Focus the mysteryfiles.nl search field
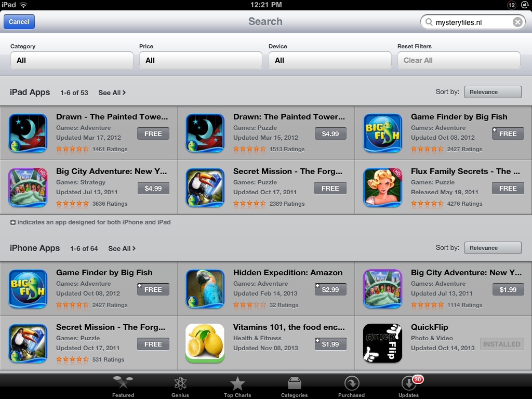The height and width of the screenshot is (399, 532). pos(473,22)
